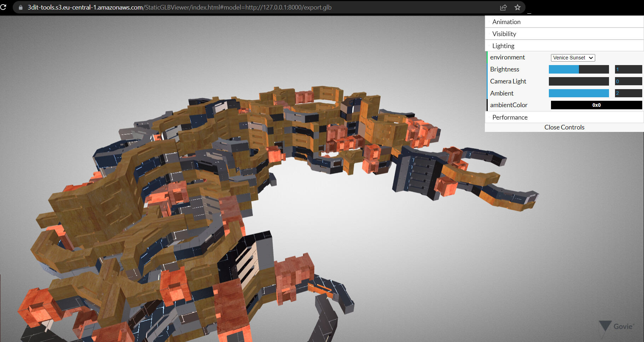Set the Camera Light slider
644x342 pixels.
click(579, 81)
